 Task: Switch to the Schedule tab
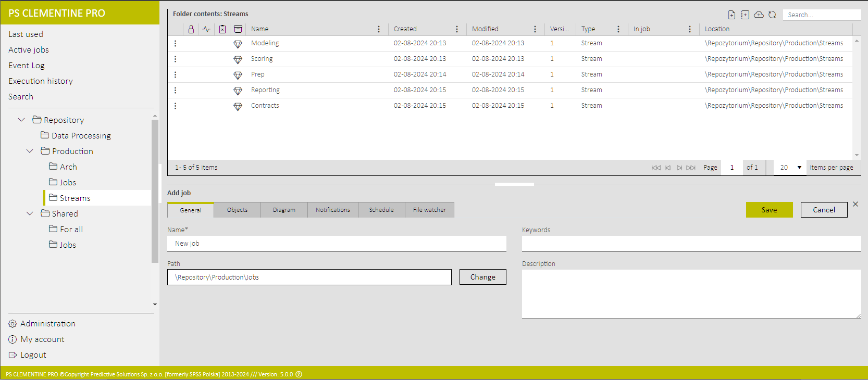point(381,210)
